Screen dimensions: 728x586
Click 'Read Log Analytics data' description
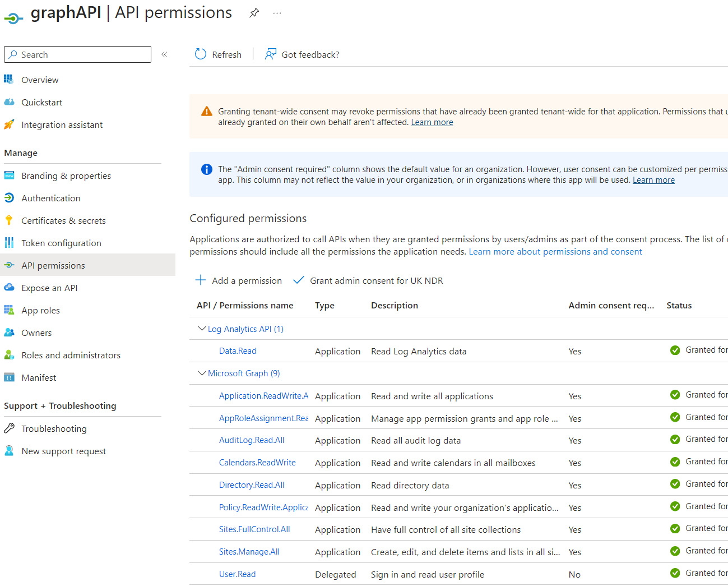pos(419,352)
